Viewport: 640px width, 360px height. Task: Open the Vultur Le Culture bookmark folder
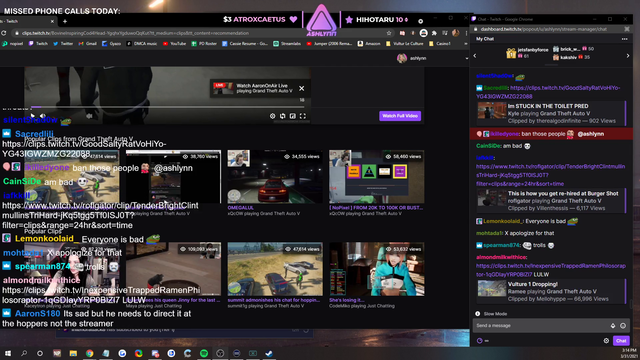click(x=404, y=43)
